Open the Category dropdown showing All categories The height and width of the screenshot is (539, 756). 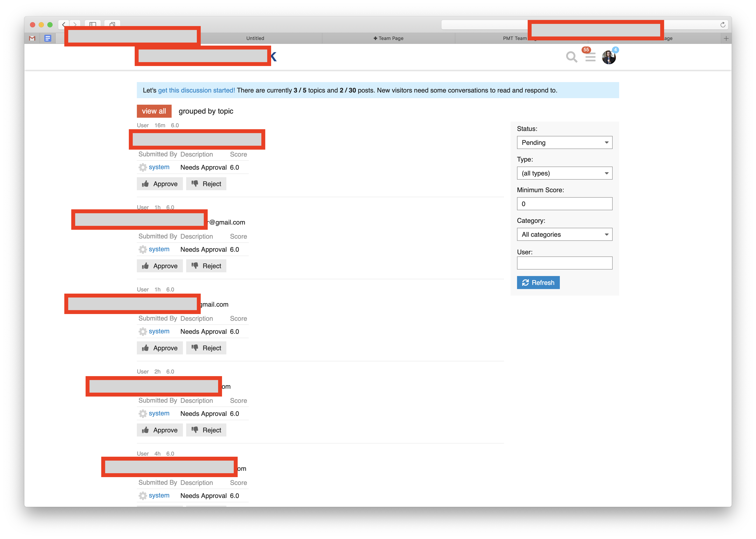pos(564,234)
